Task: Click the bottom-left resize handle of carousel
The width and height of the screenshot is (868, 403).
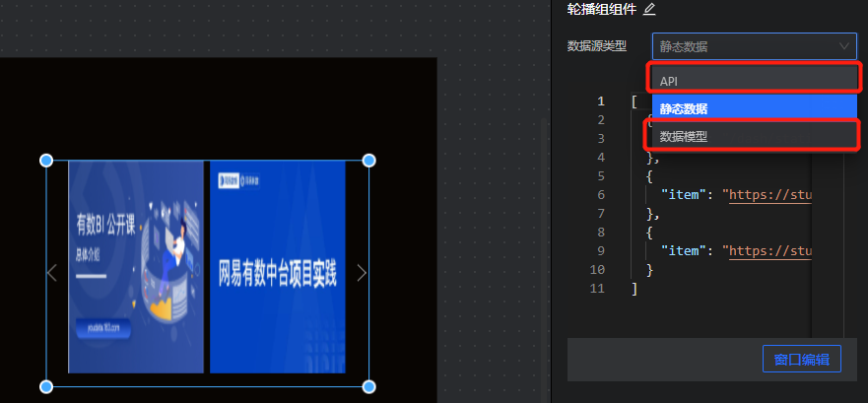Action: (x=45, y=386)
